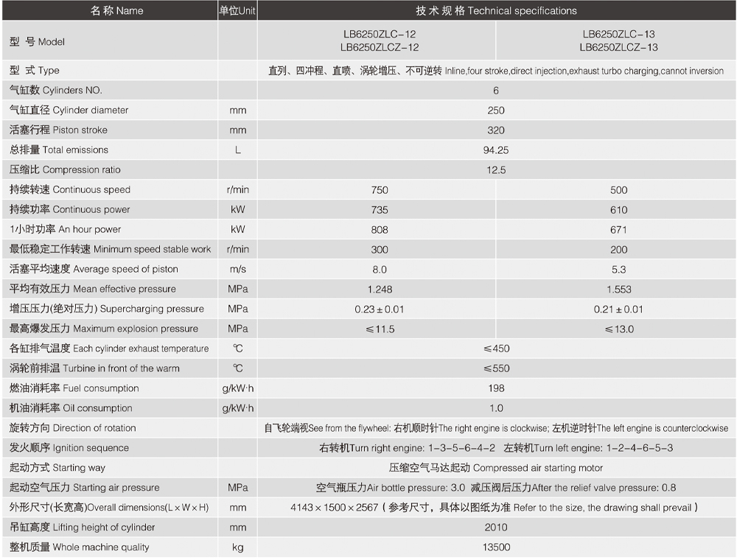Screen dimensions: 737x560
Task: Click the 单位 Unit column header
Action: coord(237,10)
